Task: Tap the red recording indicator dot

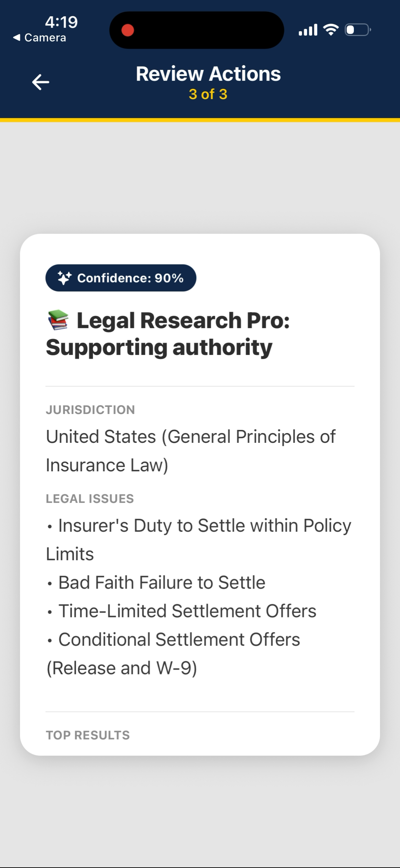Action: pyautogui.click(x=128, y=30)
